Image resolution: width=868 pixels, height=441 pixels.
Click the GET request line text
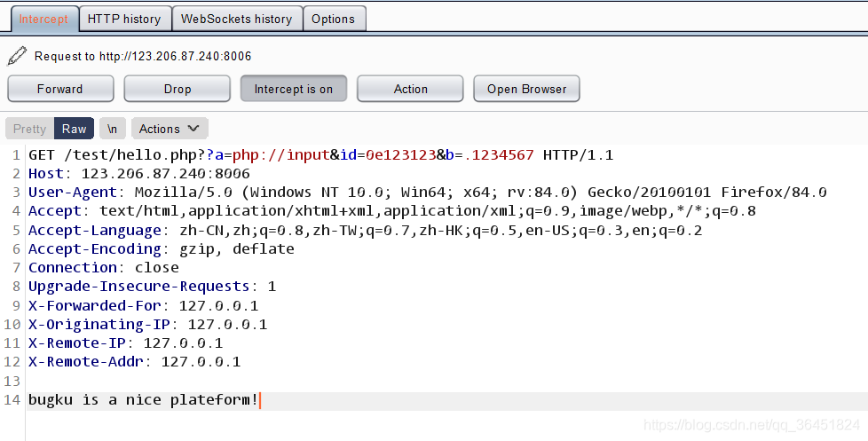pos(321,155)
